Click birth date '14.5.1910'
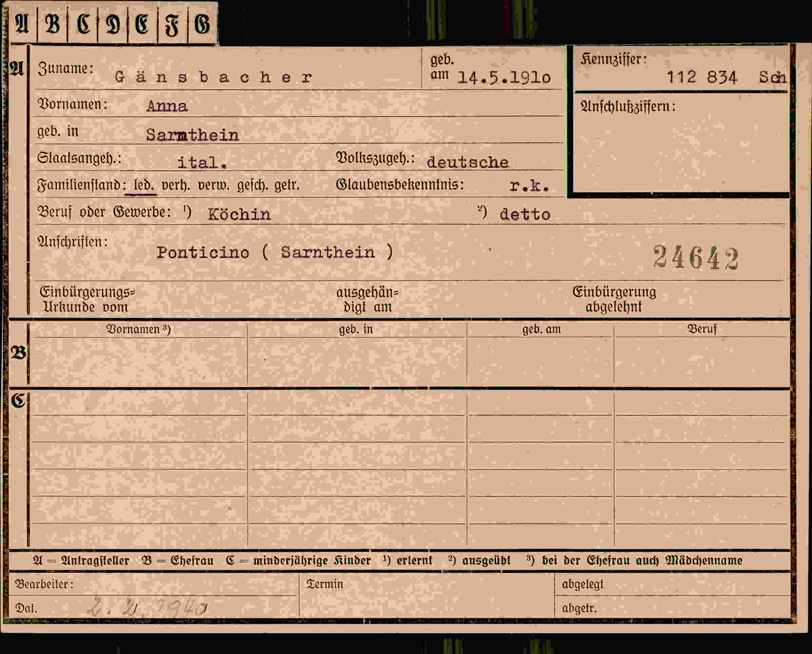The height and width of the screenshot is (654, 812). pyautogui.click(x=504, y=78)
